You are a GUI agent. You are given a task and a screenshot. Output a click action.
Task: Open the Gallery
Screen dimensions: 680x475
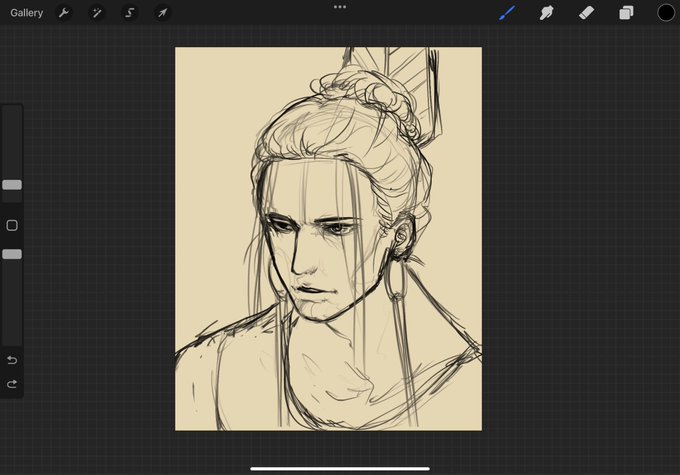26,13
